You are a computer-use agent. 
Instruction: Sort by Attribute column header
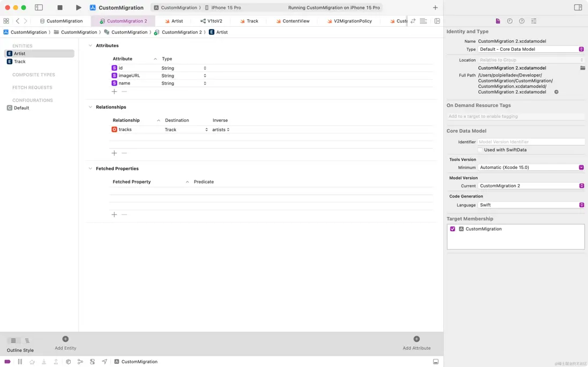click(134, 59)
